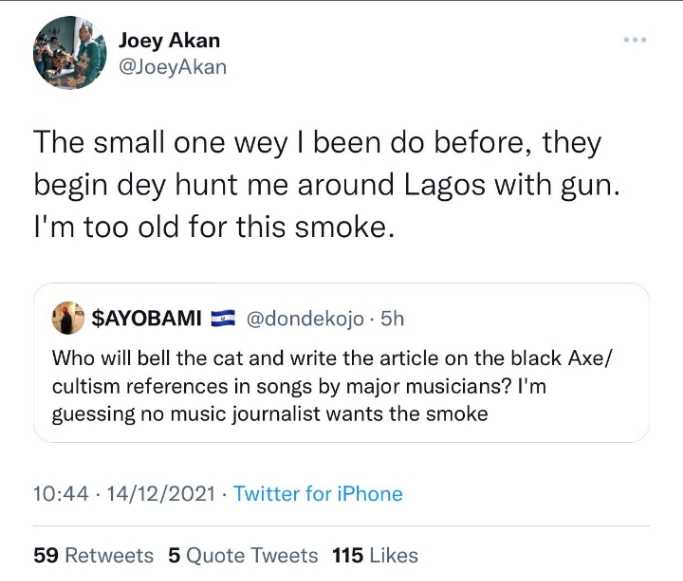Click the sentence "I'm too old for this smoke"
This screenshot has height=581, width=683.
pyautogui.click(x=210, y=226)
